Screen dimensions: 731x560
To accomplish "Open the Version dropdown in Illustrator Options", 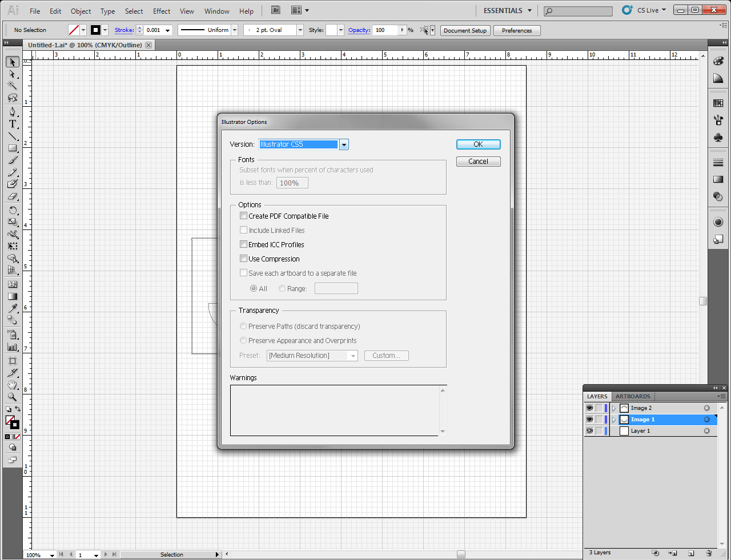I will [344, 144].
